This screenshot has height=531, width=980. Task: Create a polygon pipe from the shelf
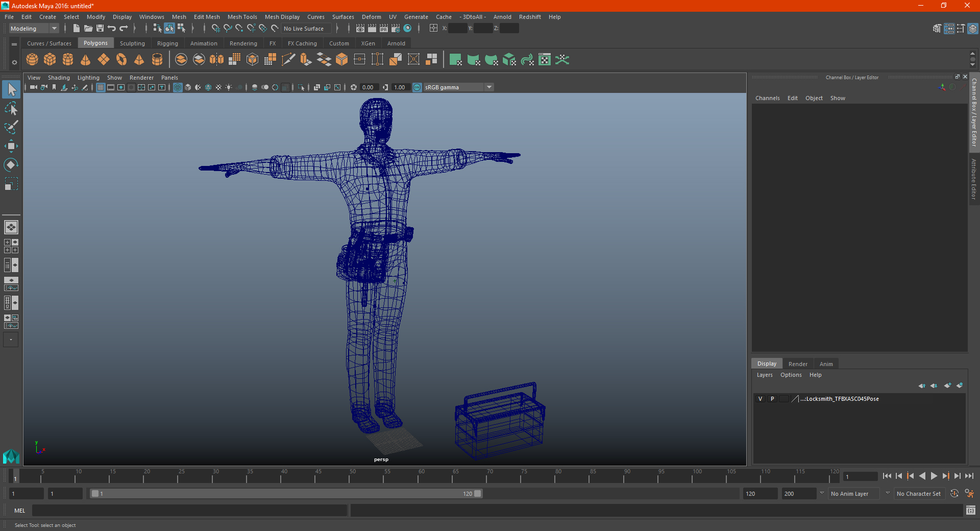157,60
